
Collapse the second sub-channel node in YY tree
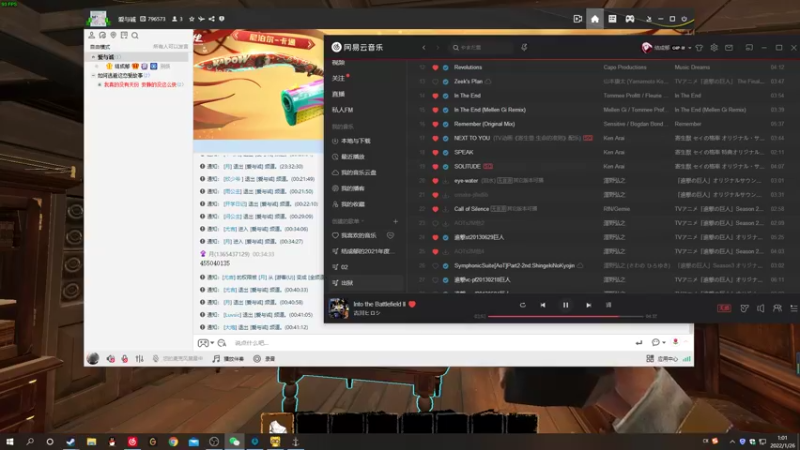click(93, 76)
